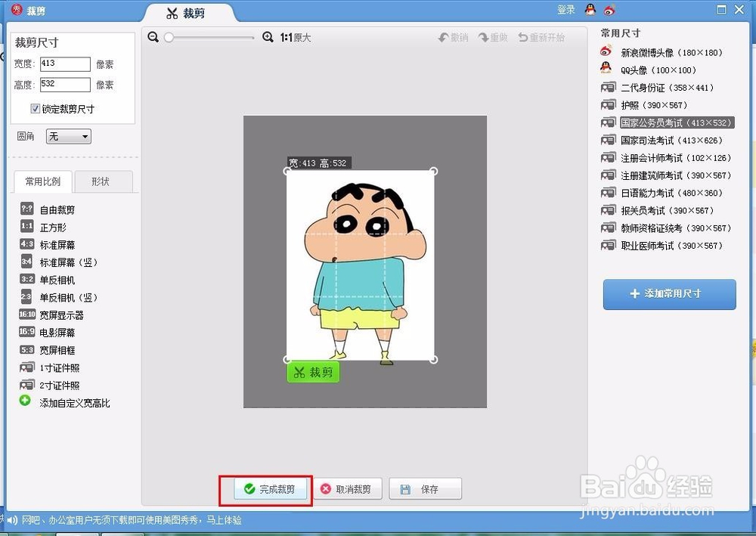Click the zoom slider handle
756x536 pixels.
click(x=169, y=37)
